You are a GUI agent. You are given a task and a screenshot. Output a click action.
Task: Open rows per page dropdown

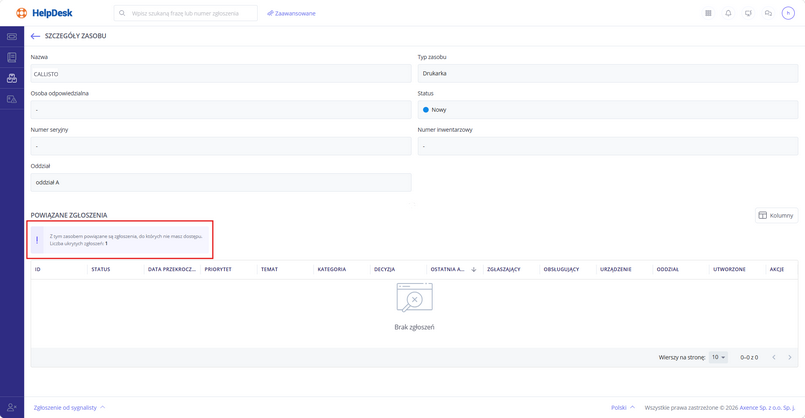pyautogui.click(x=718, y=357)
